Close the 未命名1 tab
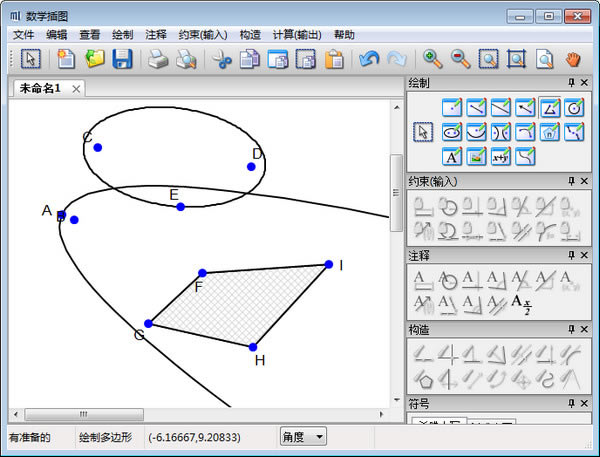 pos(77,89)
